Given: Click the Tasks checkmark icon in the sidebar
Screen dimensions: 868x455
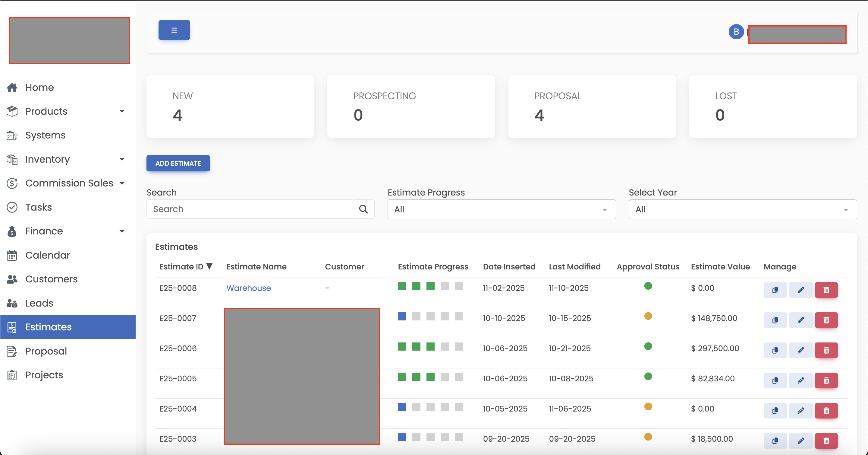Looking at the screenshot, I should 12,207.
